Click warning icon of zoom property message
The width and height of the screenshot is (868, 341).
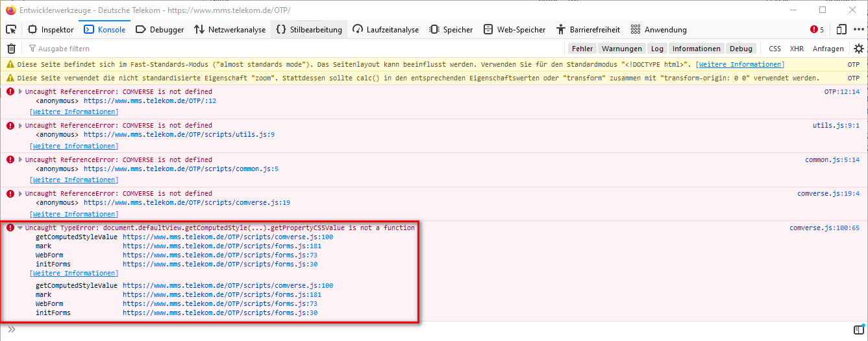click(10, 78)
